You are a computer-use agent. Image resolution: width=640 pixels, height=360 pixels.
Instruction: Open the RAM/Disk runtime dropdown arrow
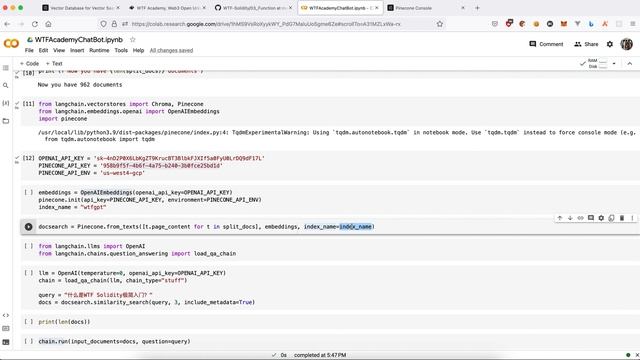[614, 64]
